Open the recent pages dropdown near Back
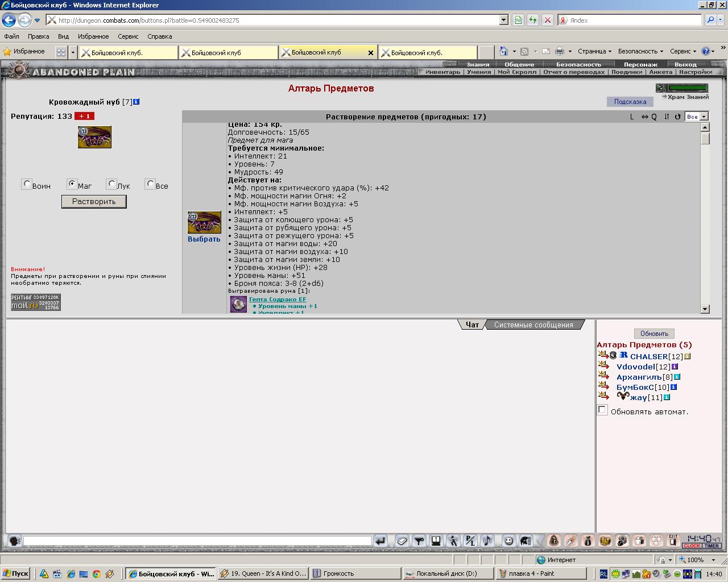728x582 pixels. (x=38, y=20)
